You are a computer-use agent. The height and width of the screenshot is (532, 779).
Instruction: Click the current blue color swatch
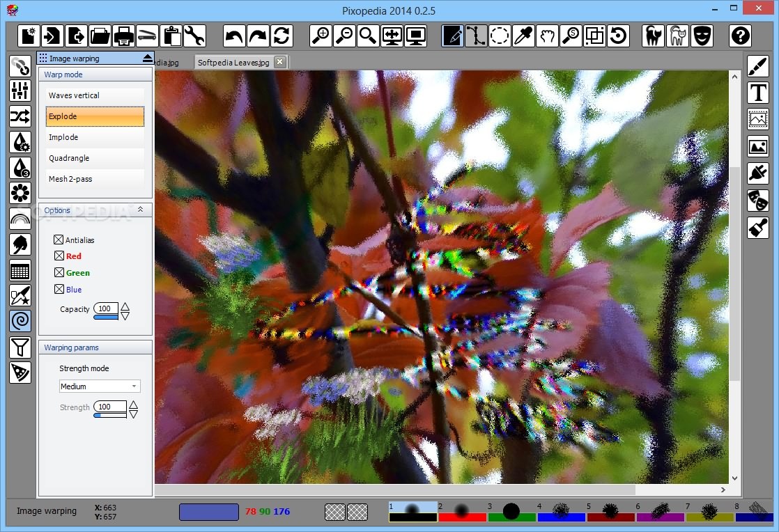(x=208, y=512)
